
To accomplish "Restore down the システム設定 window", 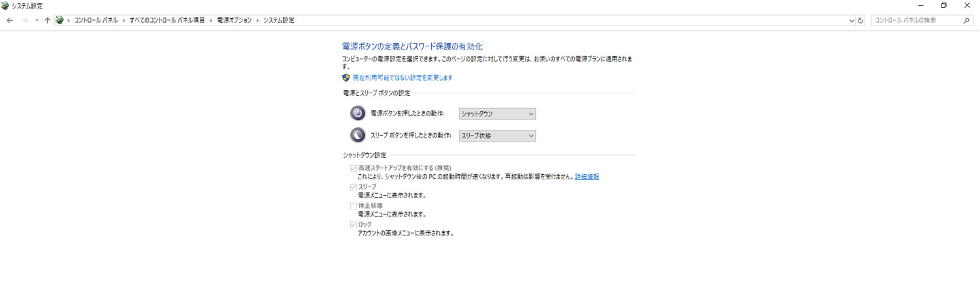I will [x=944, y=5].
